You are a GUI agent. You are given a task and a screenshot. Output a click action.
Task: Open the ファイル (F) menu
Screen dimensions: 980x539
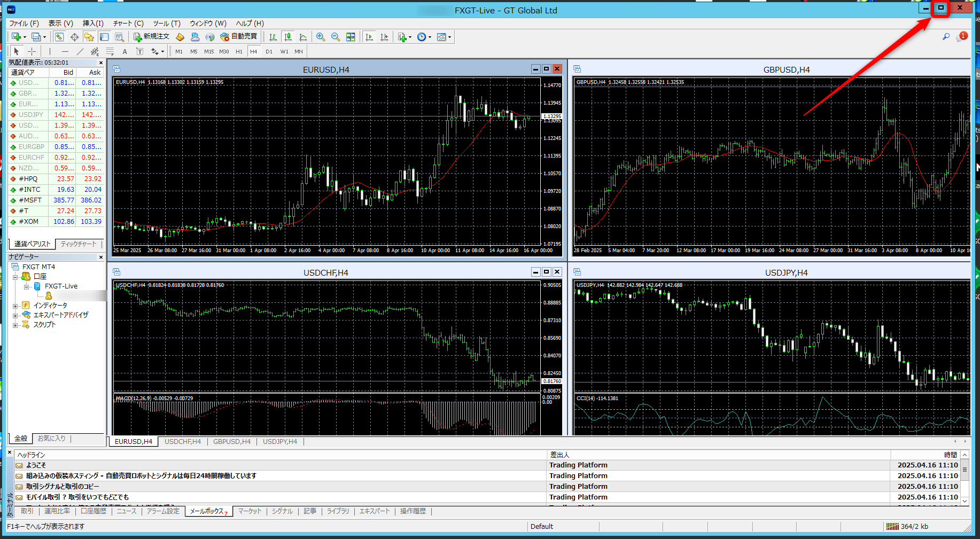click(x=24, y=24)
